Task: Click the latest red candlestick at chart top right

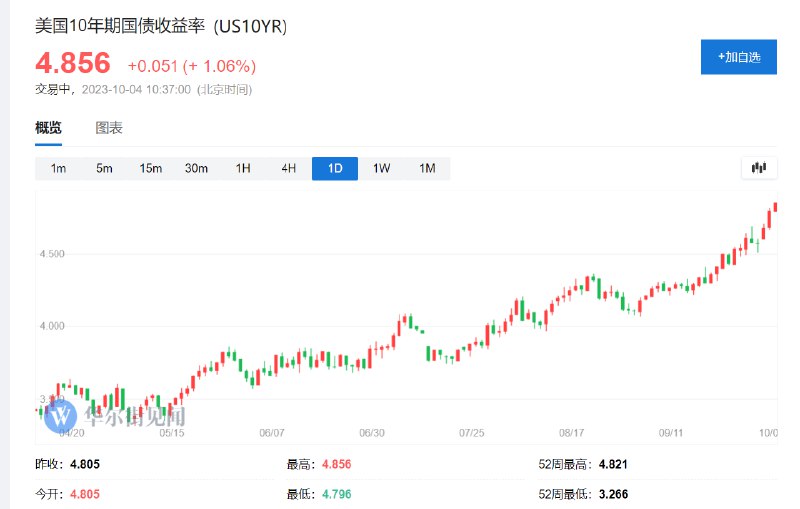Action: 775,207
